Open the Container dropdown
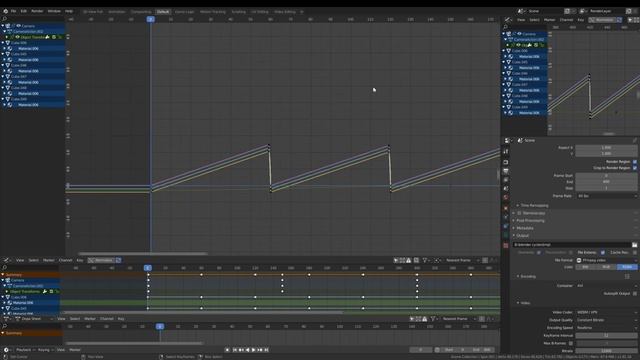 pyautogui.click(x=607, y=286)
